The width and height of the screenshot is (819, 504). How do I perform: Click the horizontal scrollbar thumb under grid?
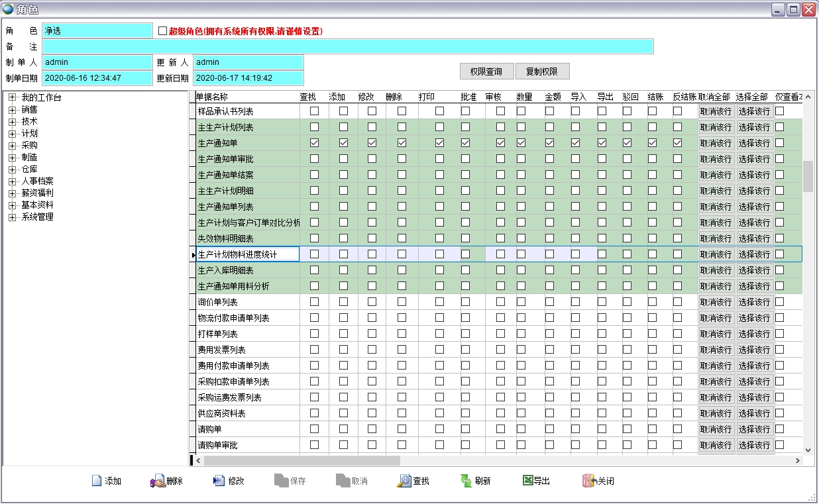(301, 460)
